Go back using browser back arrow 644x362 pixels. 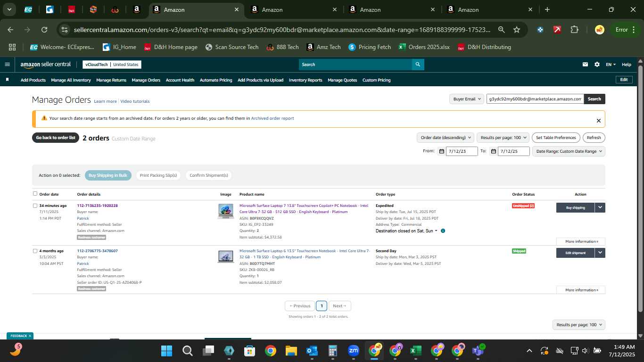(x=10, y=30)
